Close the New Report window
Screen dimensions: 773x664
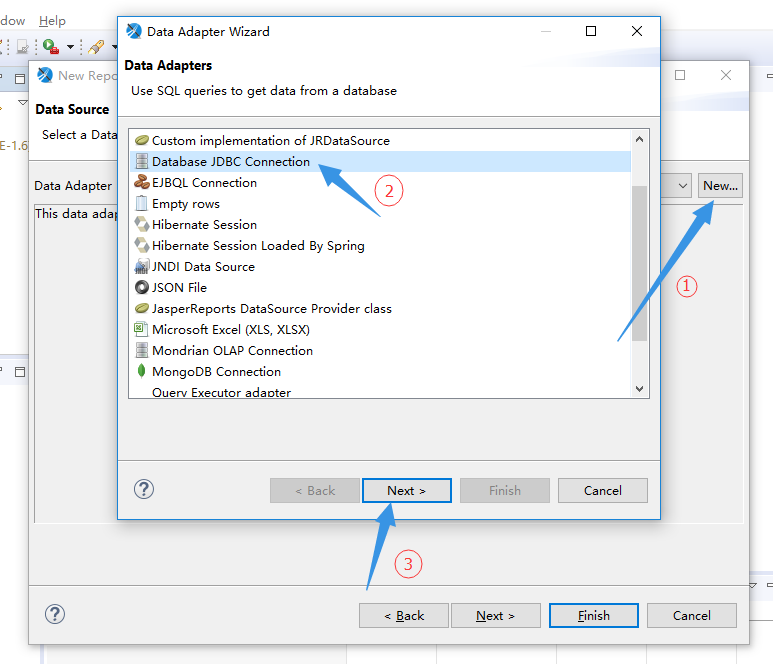pos(726,75)
